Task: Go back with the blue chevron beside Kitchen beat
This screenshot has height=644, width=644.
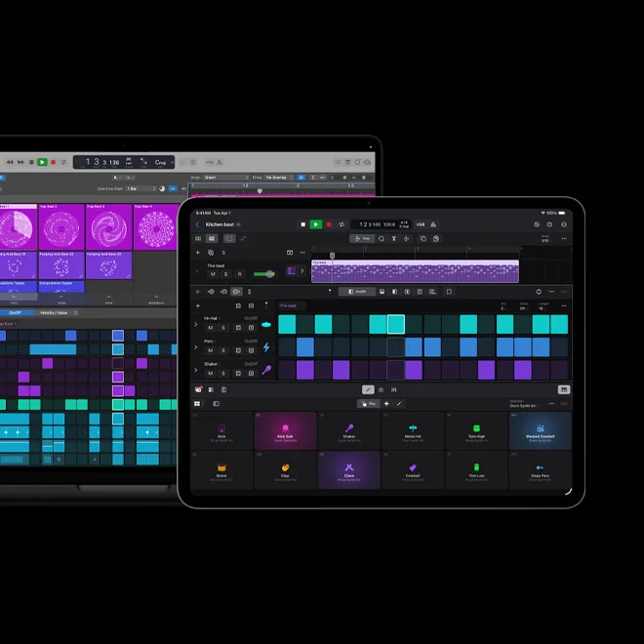Action: pyautogui.click(x=197, y=224)
